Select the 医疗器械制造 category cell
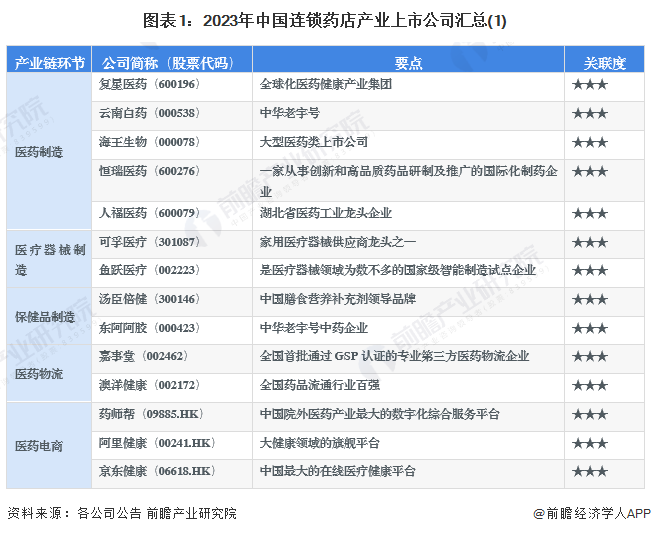Screen dimensions: 651x534 click(49, 259)
